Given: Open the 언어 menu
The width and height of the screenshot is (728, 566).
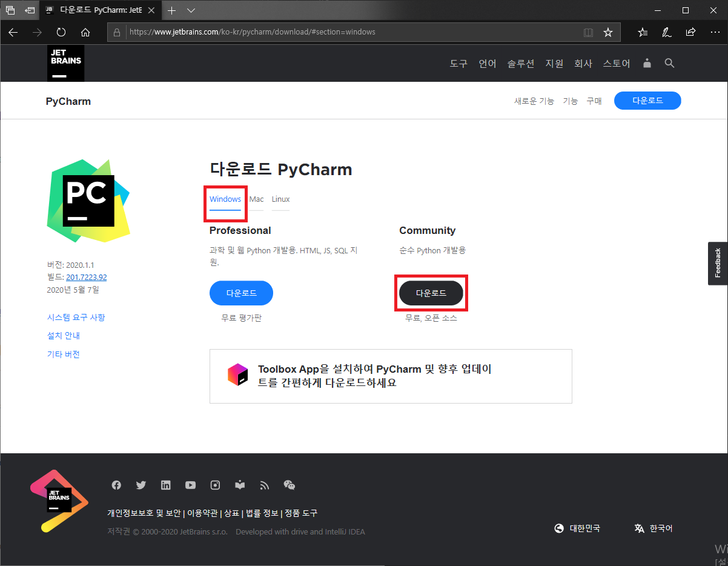Looking at the screenshot, I should point(488,63).
